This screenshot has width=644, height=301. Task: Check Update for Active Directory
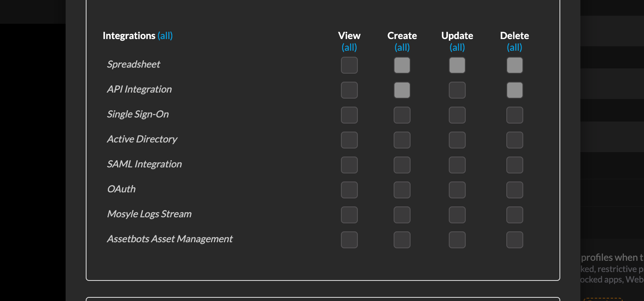point(457,140)
